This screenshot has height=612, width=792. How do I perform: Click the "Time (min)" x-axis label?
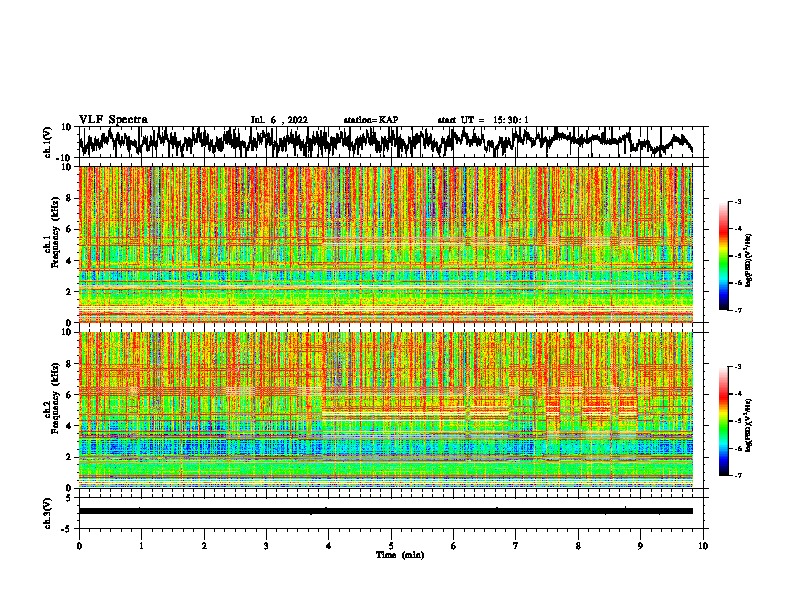400,555
